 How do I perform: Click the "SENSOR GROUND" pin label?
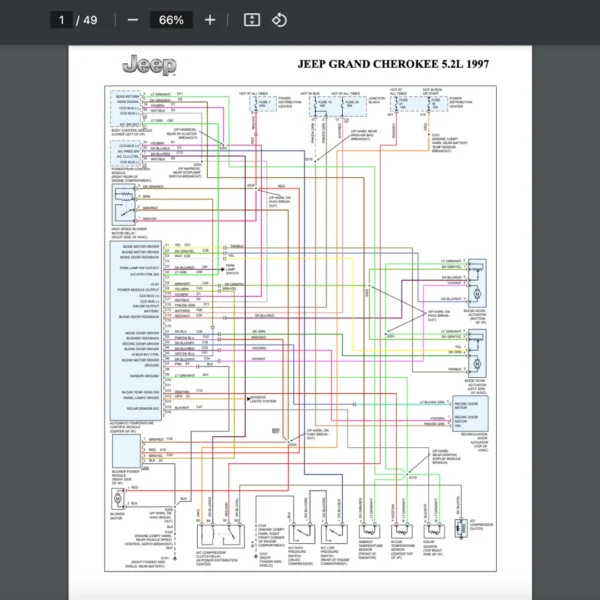click(144, 376)
